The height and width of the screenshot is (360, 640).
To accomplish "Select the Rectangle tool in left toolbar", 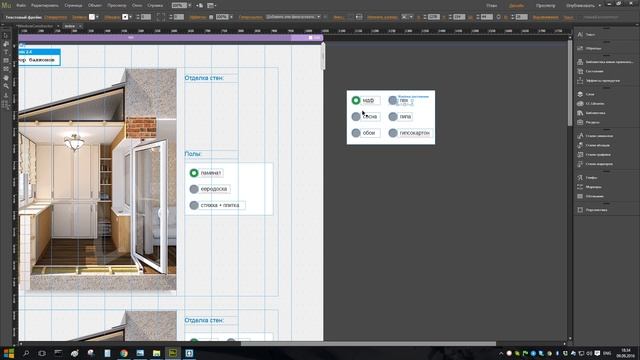I will tap(6, 61).
